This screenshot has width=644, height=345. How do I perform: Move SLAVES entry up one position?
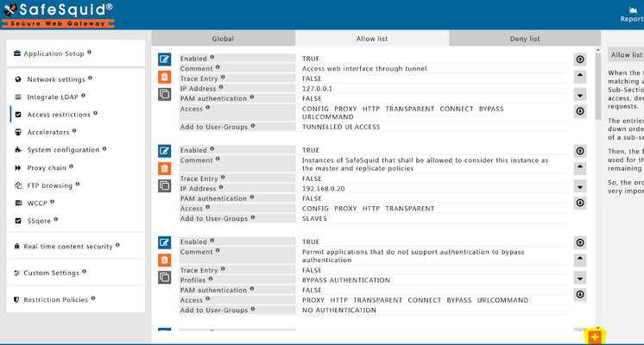[x=580, y=167]
